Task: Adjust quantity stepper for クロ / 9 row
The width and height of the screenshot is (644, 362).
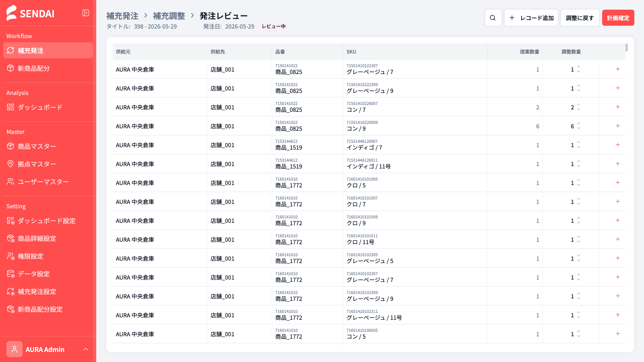Action: 578,220
